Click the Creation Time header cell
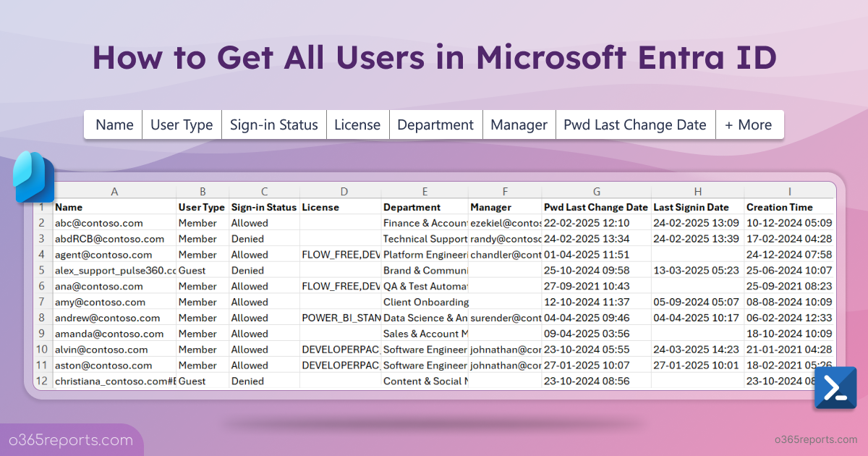 click(789, 207)
